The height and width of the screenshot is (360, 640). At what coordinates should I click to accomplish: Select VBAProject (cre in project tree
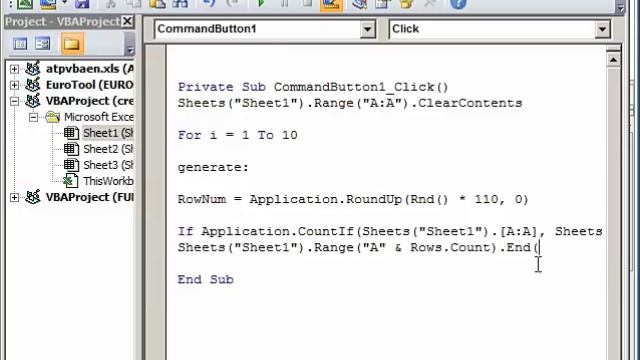pyautogui.click(x=90, y=101)
